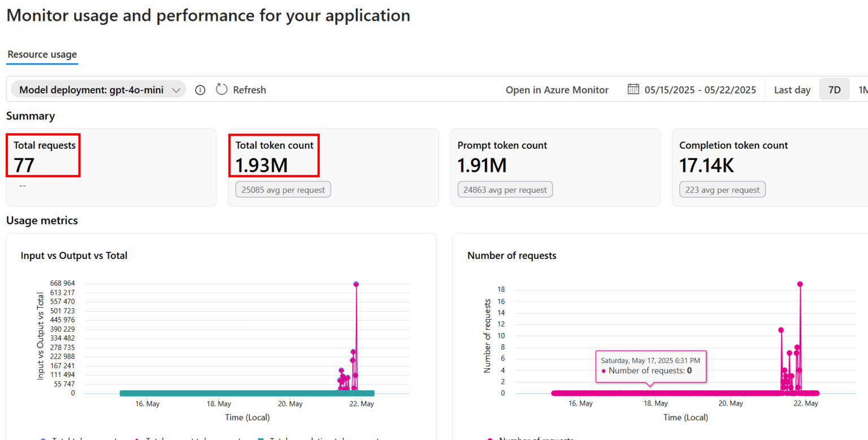Click the calendar icon for date range
Image resolution: width=868 pixels, height=440 pixels.
pyautogui.click(x=633, y=89)
